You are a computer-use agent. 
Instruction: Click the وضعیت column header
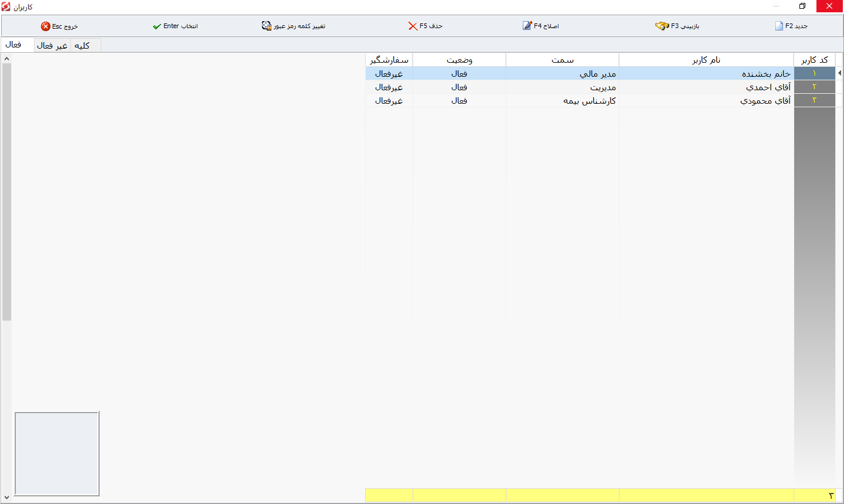point(459,60)
